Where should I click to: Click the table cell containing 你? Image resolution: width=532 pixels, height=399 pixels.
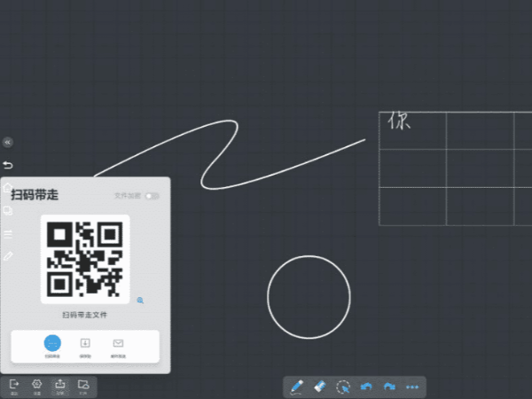point(412,129)
